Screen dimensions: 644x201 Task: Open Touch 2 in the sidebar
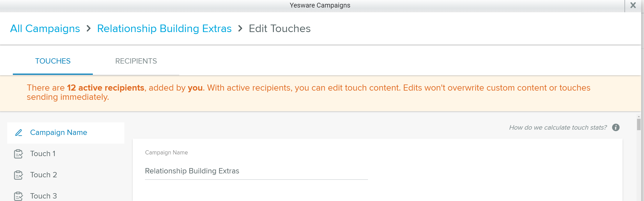(x=66, y=175)
